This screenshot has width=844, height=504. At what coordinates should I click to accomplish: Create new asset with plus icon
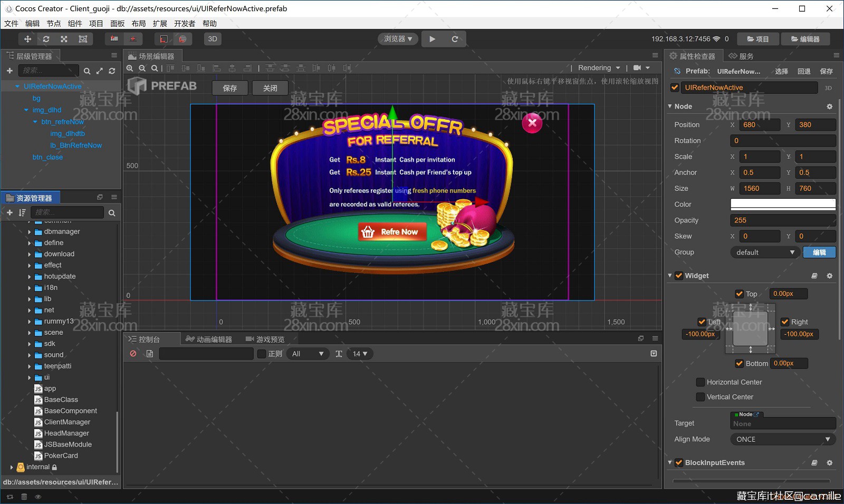9,212
